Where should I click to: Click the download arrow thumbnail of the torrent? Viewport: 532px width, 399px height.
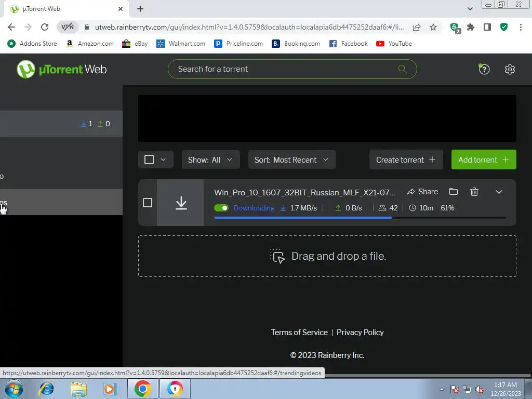pos(180,203)
